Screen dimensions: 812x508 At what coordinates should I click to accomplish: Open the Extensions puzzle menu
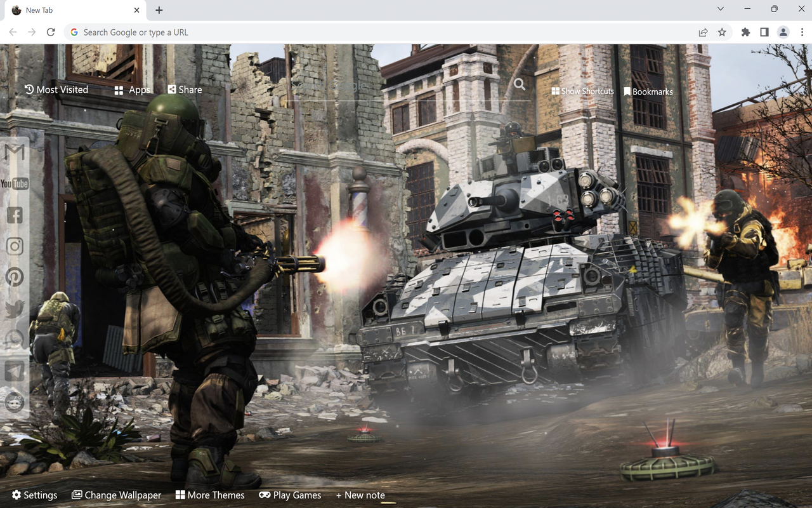pyautogui.click(x=745, y=32)
